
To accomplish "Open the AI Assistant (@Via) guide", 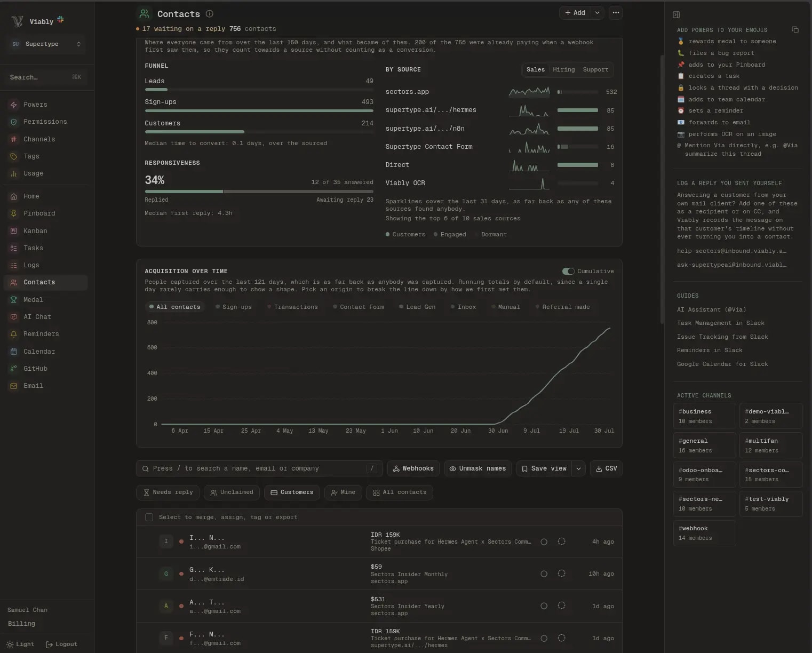I will pyautogui.click(x=711, y=310).
